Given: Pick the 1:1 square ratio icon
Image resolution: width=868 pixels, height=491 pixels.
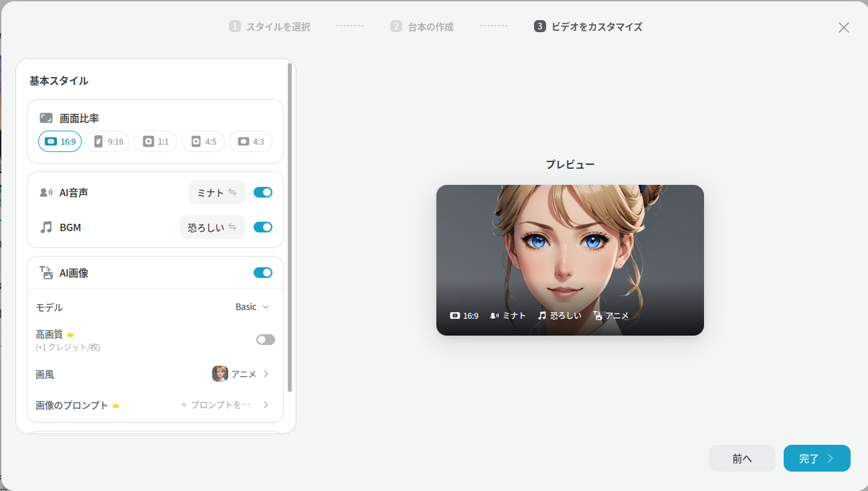Looking at the screenshot, I should 148,141.
